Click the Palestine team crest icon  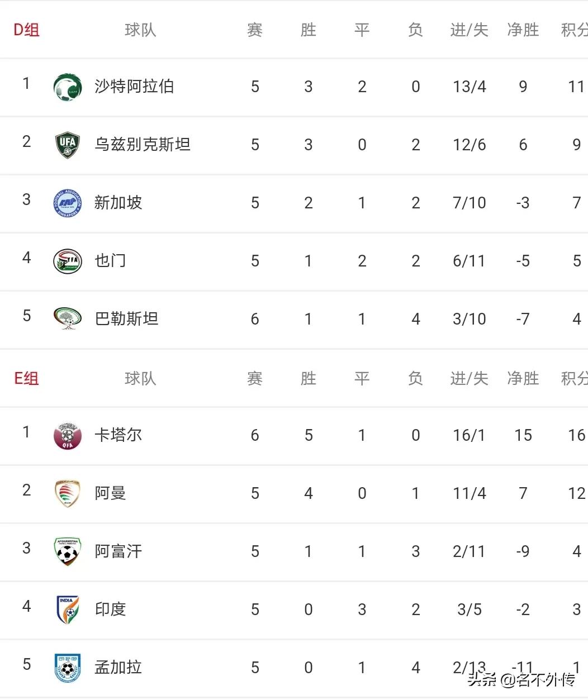(x=68, y=319)
